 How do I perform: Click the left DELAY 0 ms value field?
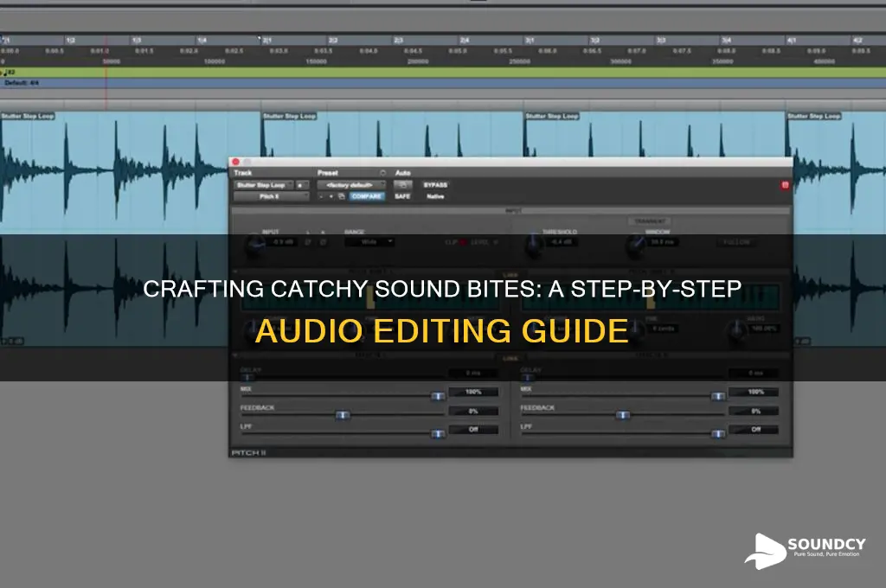coord(473,374)
